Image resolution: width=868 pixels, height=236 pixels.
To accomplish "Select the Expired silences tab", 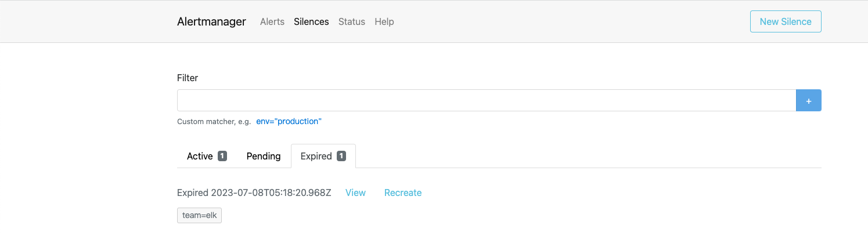I will [316, 156].
